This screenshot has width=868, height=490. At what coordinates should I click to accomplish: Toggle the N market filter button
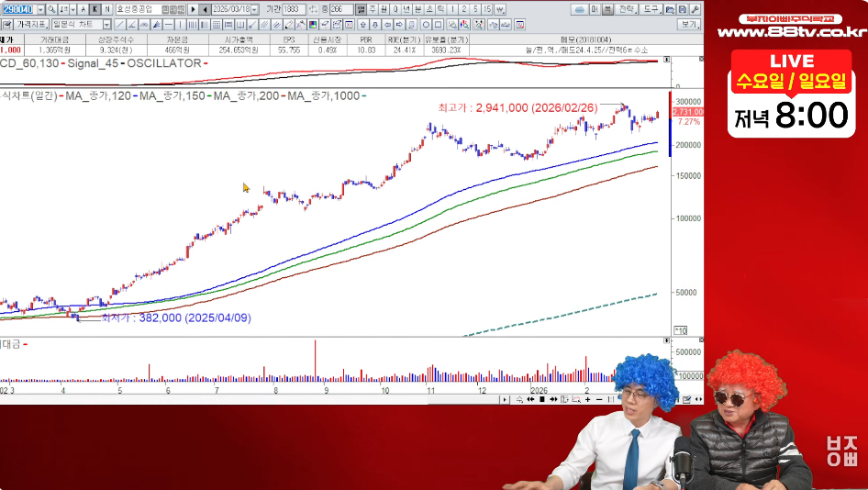107,9
